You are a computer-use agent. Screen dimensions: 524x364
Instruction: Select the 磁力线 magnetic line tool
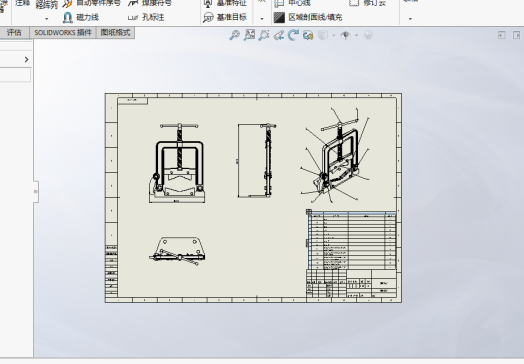click(x=81, y=17)
